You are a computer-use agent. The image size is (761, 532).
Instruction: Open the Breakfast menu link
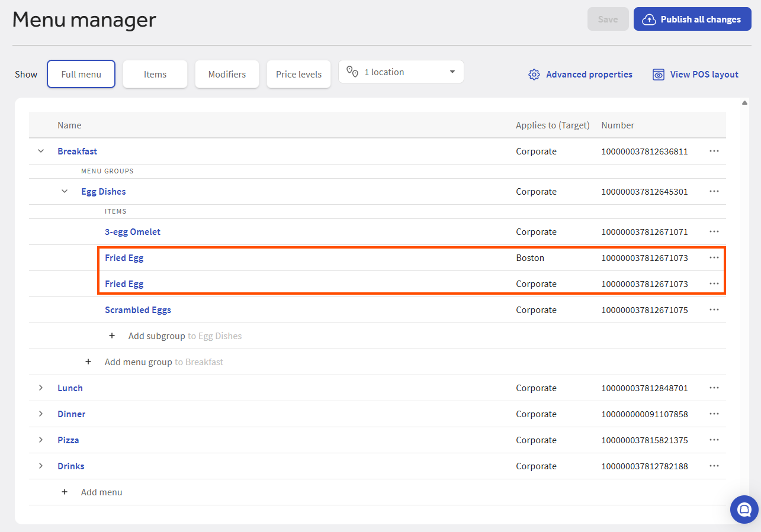click(x=77, y=151)
